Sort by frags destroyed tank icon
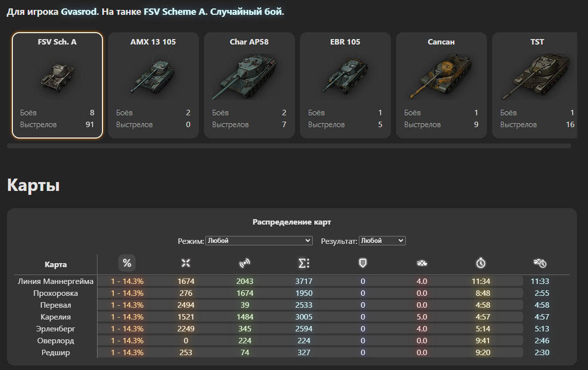The width and height of the screenshot is (588, 370). point(422,263)
